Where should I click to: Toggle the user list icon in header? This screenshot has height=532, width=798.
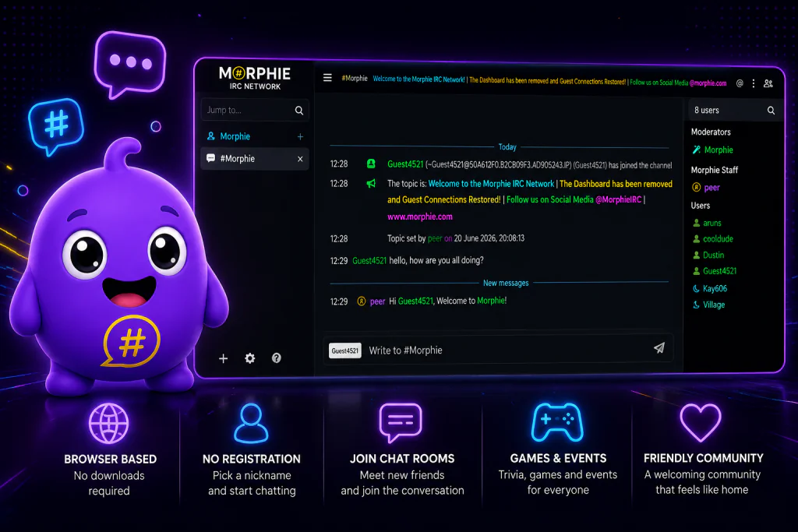tap(768, 83)
